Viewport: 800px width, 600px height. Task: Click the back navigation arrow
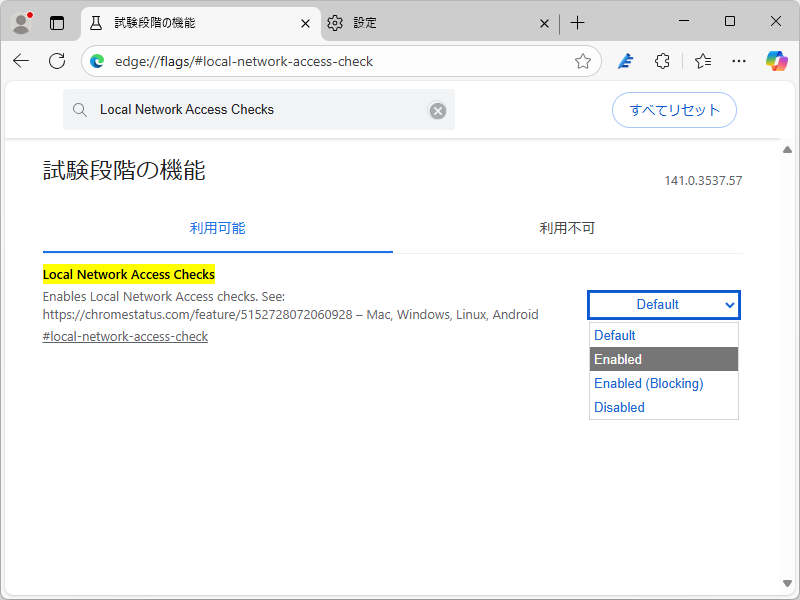20,61
